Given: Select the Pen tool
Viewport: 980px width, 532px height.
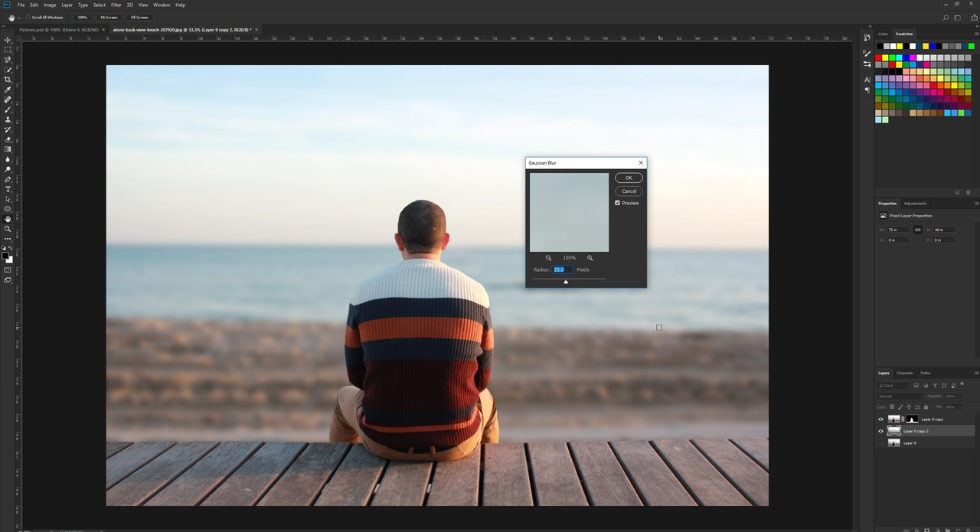Looking at the screenshot, I should pyautogui.click(x=8, y=179).
